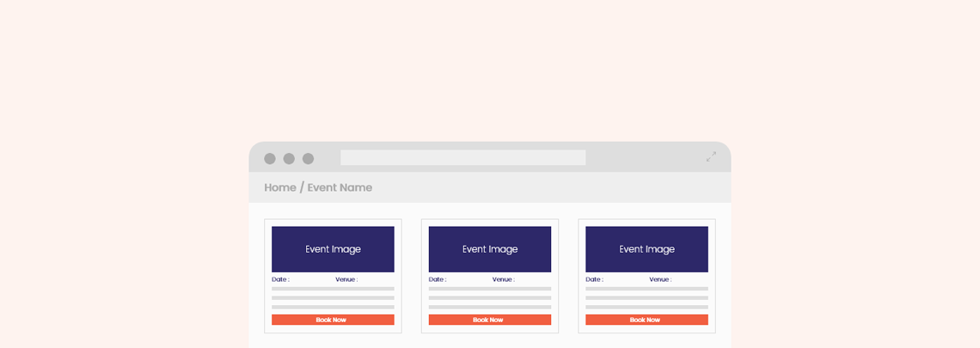Click the Date label on first card
980x348 pixels.
point(280,279)
